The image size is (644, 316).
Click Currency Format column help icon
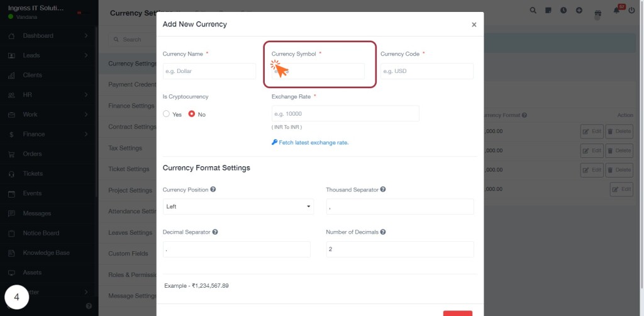[x=525, y=115]
